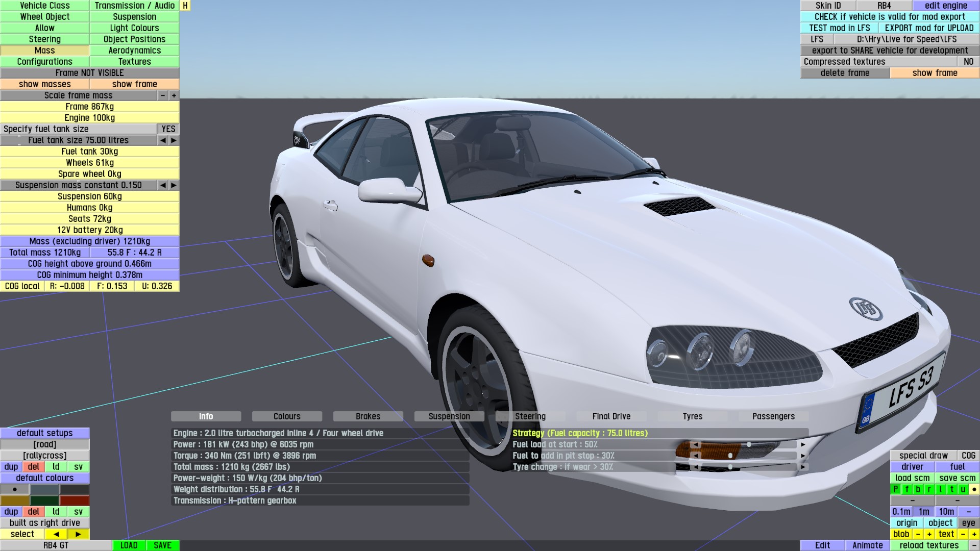Increase fuel tank size with right arrow
Screen dimensions: 980x551
click(174, 140)
